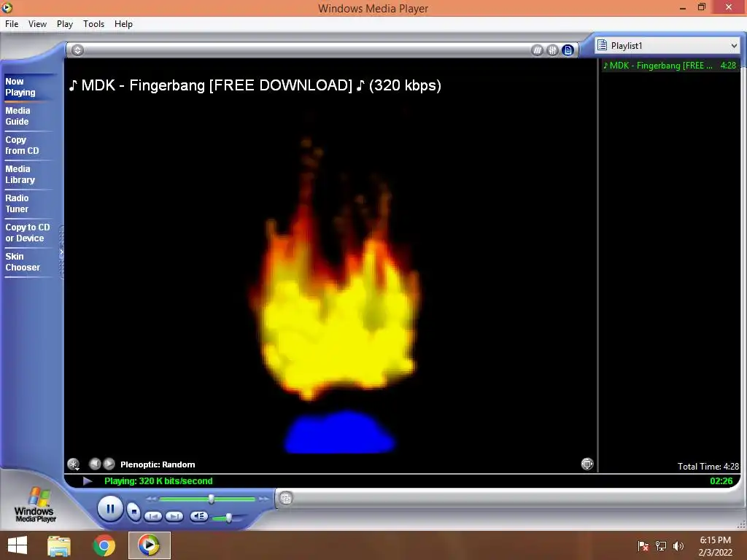Click the Total Time: 4:28 label
This screenshot has height=560, width=747.
(708, 466)
